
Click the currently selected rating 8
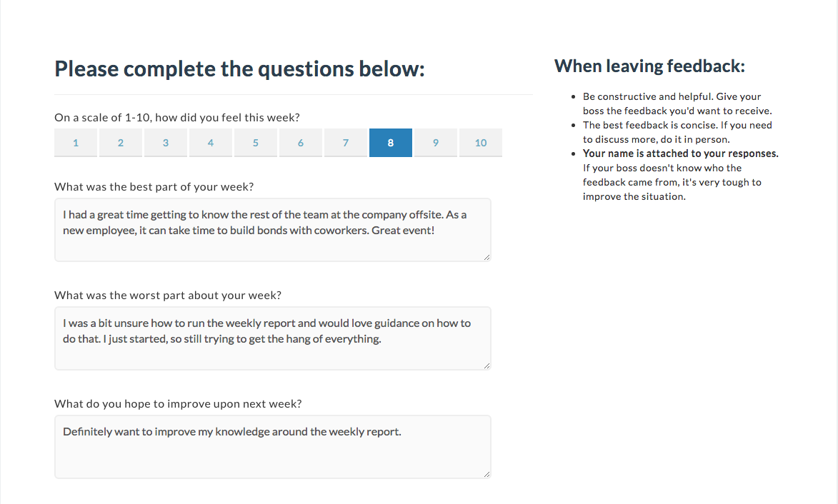(x=391, y=142)
